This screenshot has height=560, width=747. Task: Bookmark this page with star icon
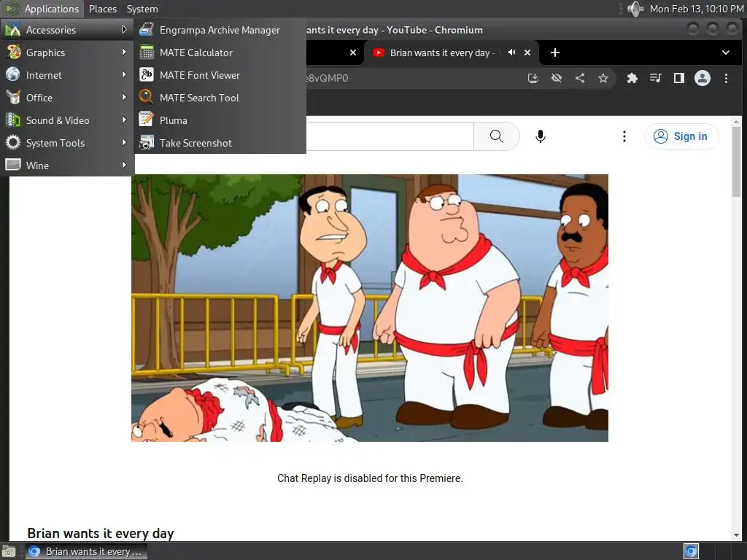[x=603, y=78]
